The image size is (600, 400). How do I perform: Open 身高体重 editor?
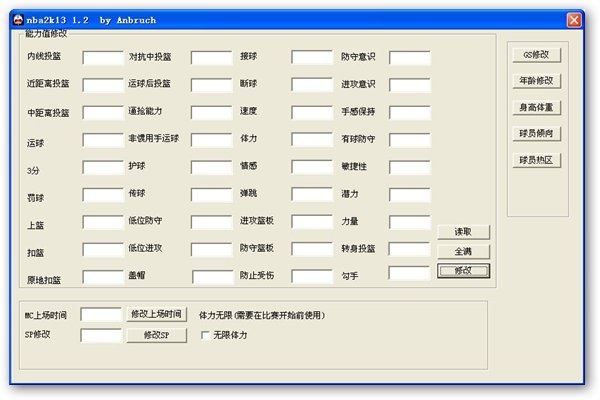pos(536,108)
